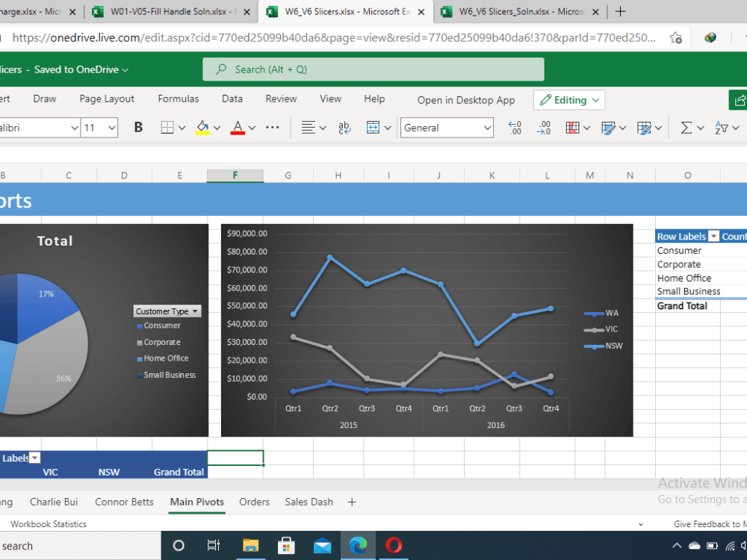The image size is (747, 560).
Task: Click NSW legend entry in line chart
Action: (604, 346)
